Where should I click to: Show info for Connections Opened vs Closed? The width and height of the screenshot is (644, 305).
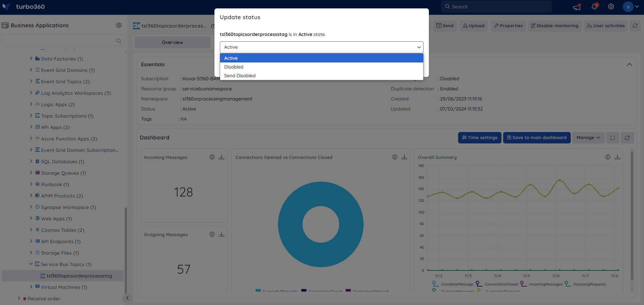395,157
